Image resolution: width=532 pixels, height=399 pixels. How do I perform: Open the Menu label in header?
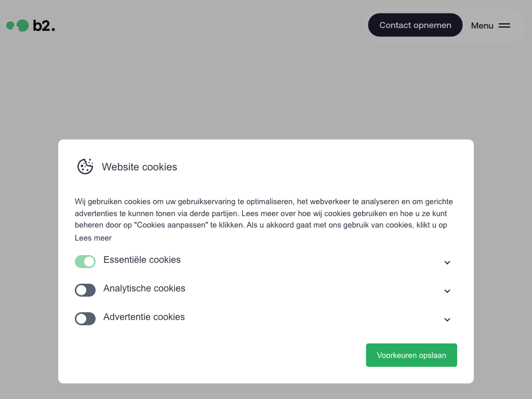tap(482, 25)
